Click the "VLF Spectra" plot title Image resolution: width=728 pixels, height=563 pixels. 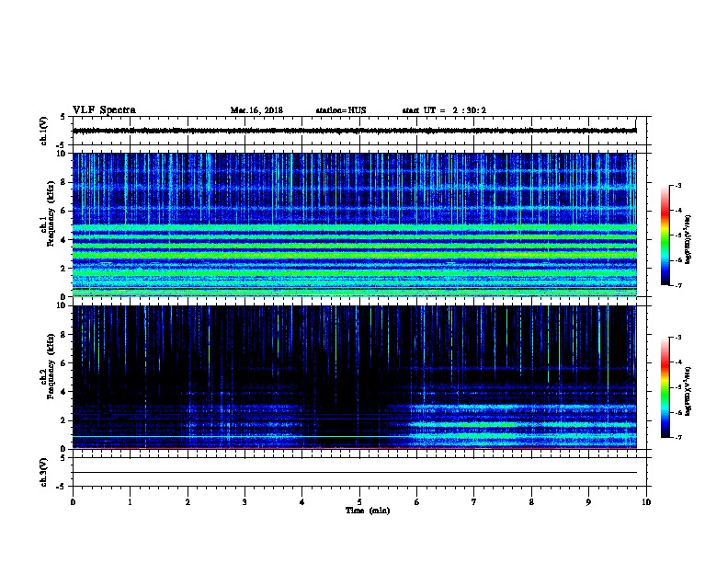(104, 110)
